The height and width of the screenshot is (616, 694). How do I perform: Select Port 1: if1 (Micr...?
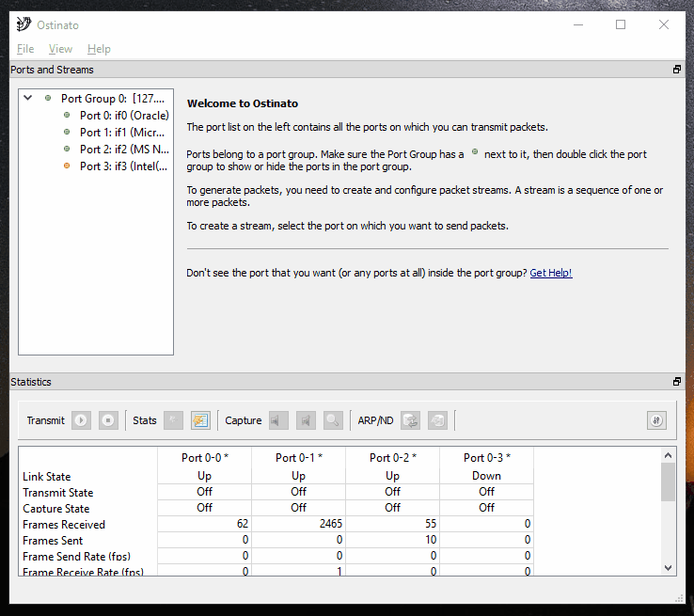[x=122, y=133]
